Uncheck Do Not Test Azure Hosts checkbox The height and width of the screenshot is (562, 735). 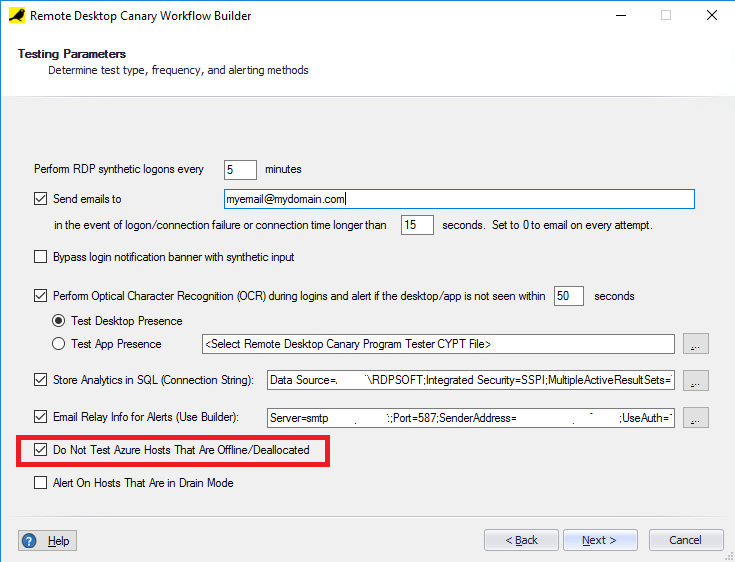(40, 450)
